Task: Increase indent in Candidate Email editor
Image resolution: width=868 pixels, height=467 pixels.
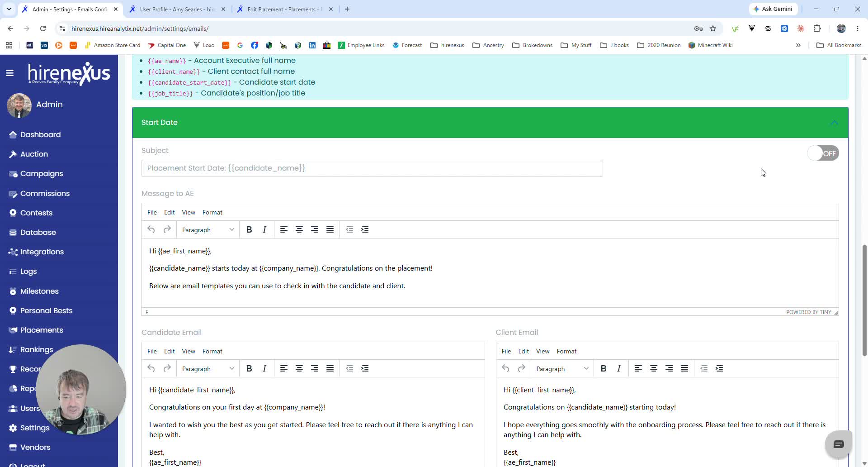Action: [x=365, y=369]
